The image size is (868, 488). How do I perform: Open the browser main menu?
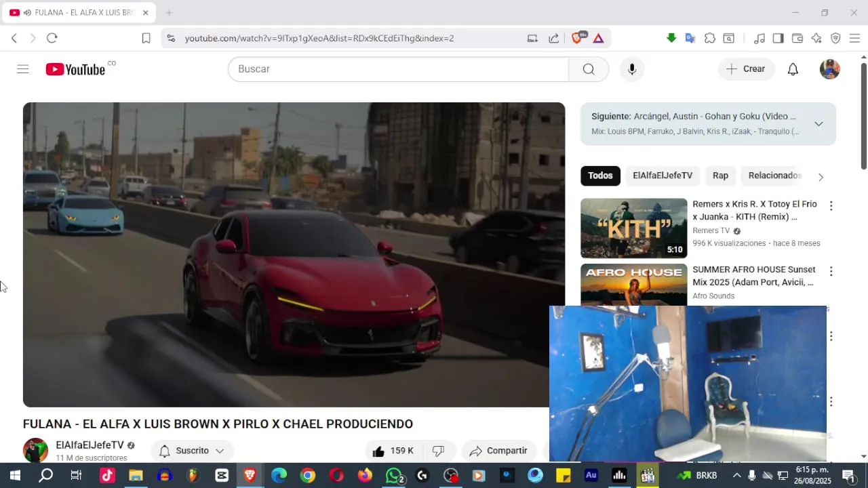coord(854,38)
